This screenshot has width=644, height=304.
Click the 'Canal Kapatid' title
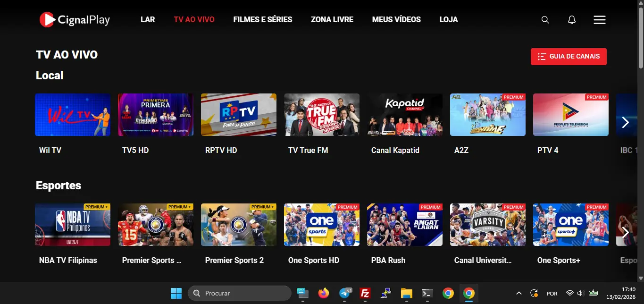[395, 150]
